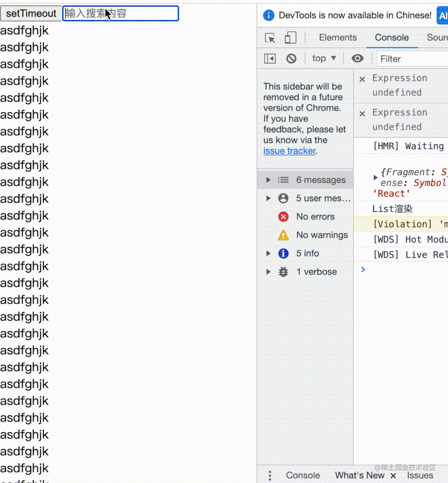This screenshot has width=448, height=483.
Task: Select the No errors filter row
Action: coord(305,217)
